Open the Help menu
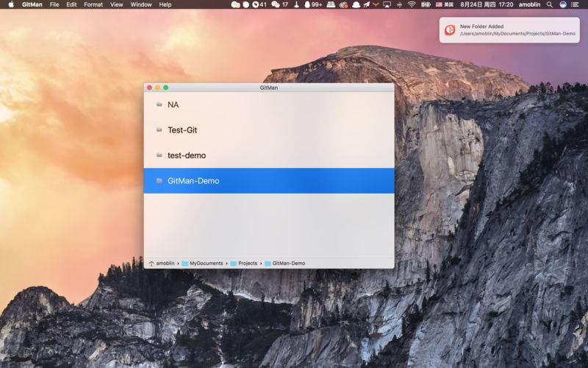The image size is (588, 368). (x=165, y=4)
